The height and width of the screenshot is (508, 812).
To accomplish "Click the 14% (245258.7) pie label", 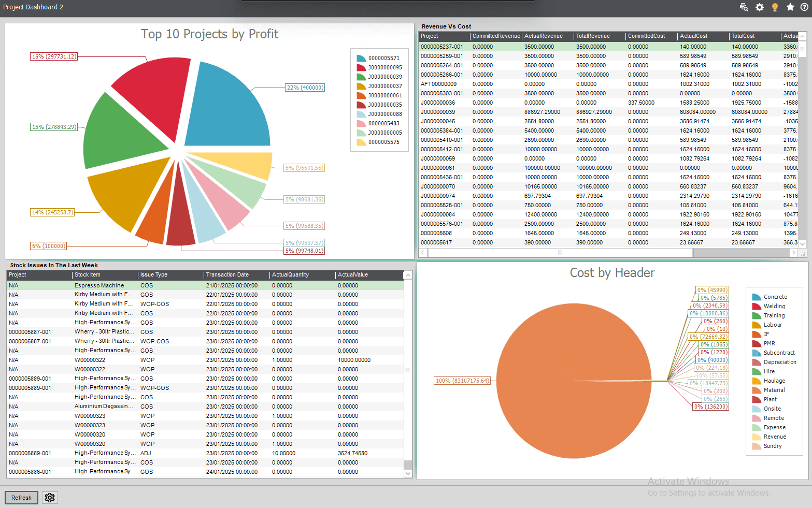I will pyautogui.click(x=53, y=212).
